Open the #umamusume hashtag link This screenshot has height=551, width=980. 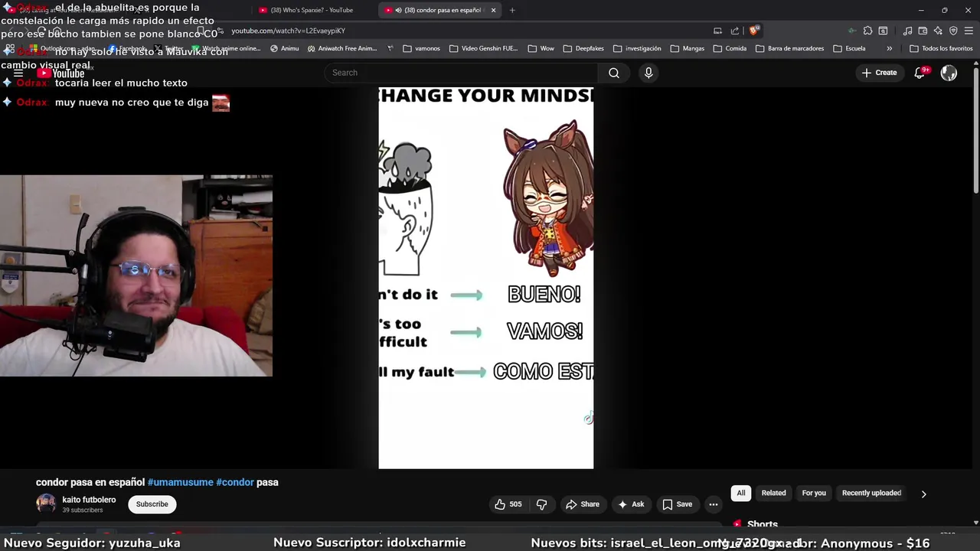[180, 482]
